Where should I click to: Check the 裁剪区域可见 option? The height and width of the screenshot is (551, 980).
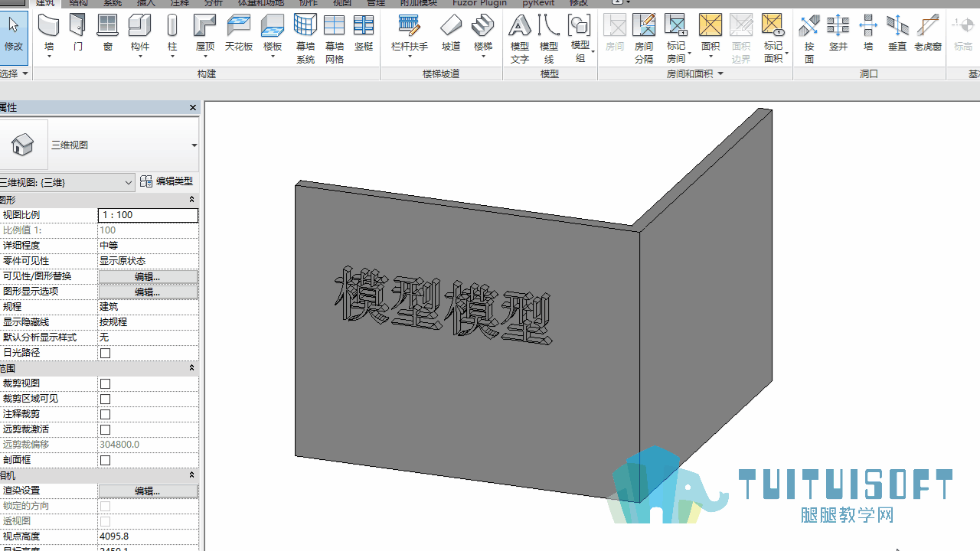(106, 399)
